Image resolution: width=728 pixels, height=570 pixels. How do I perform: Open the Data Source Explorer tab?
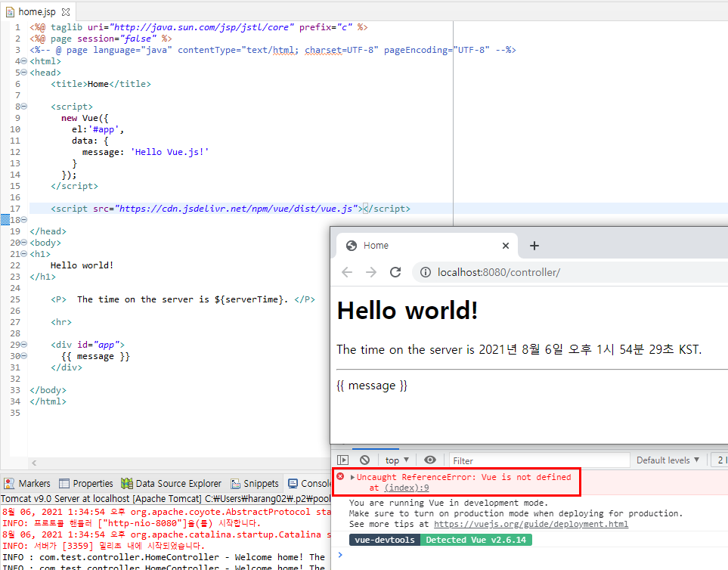(171, 484)
